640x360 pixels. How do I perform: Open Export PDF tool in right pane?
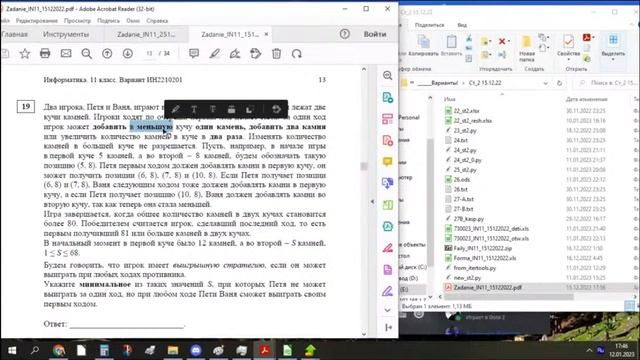(387, 97)
